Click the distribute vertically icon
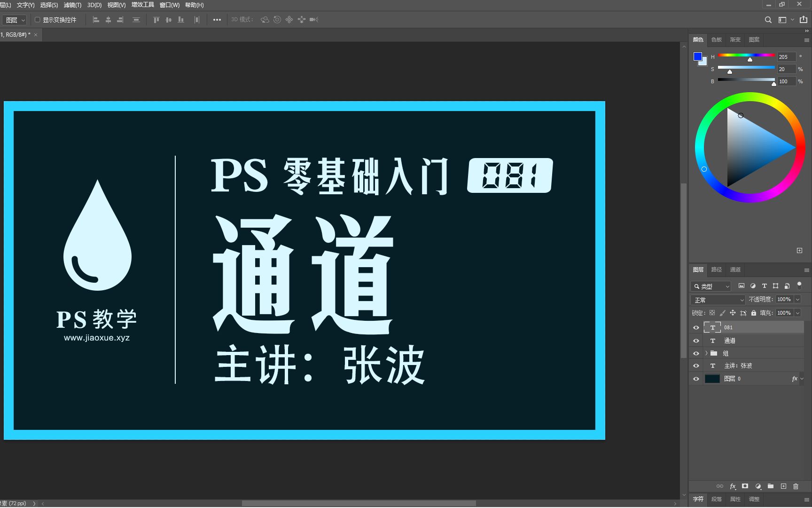The width and height of the screenshot is (812, 508). click(x=136, y=20)
